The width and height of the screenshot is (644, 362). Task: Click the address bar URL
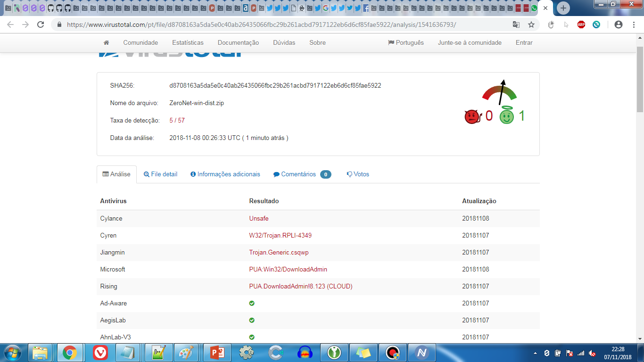[x=261, y=25]
